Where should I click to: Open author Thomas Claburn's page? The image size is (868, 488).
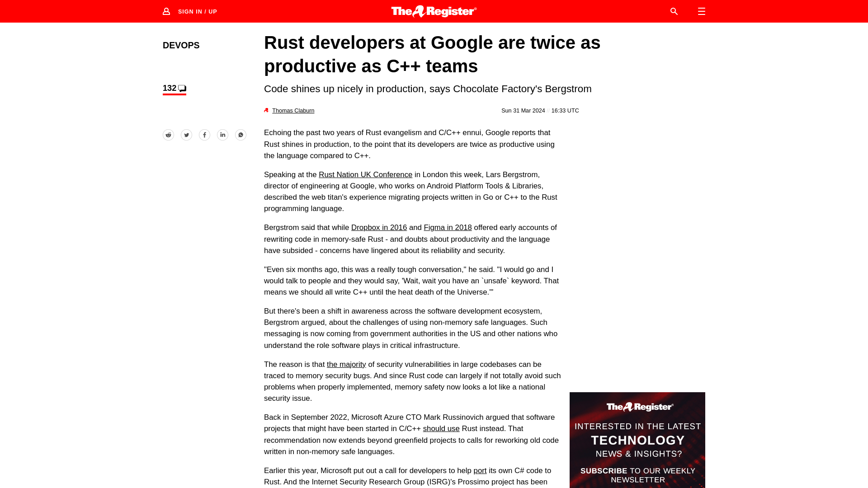(x=293, y=111)
